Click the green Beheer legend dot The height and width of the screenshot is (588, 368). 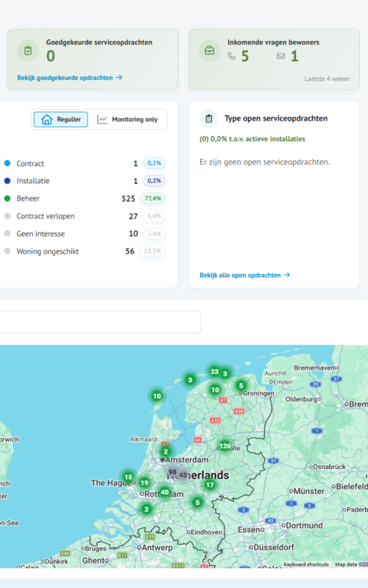tap(7, 198)
